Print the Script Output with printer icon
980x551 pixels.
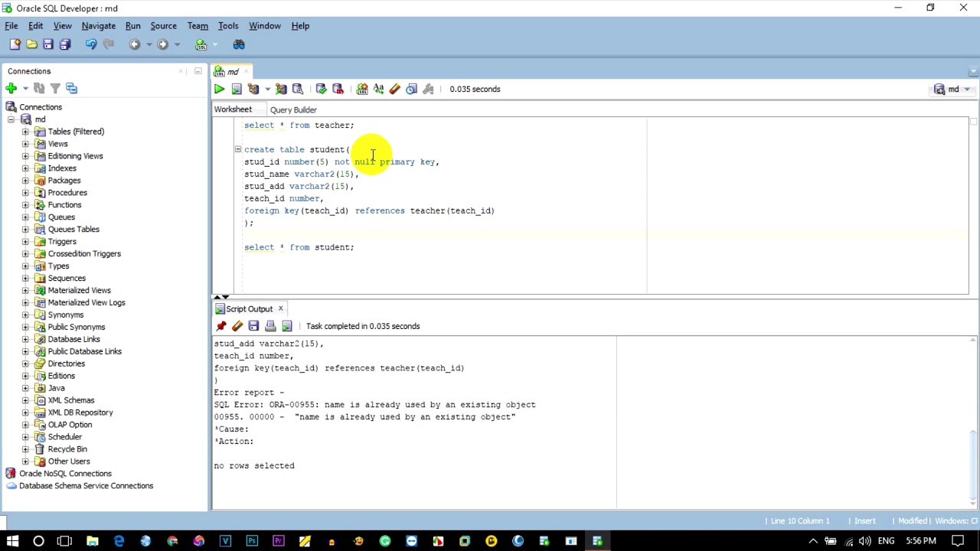point(270,326)
